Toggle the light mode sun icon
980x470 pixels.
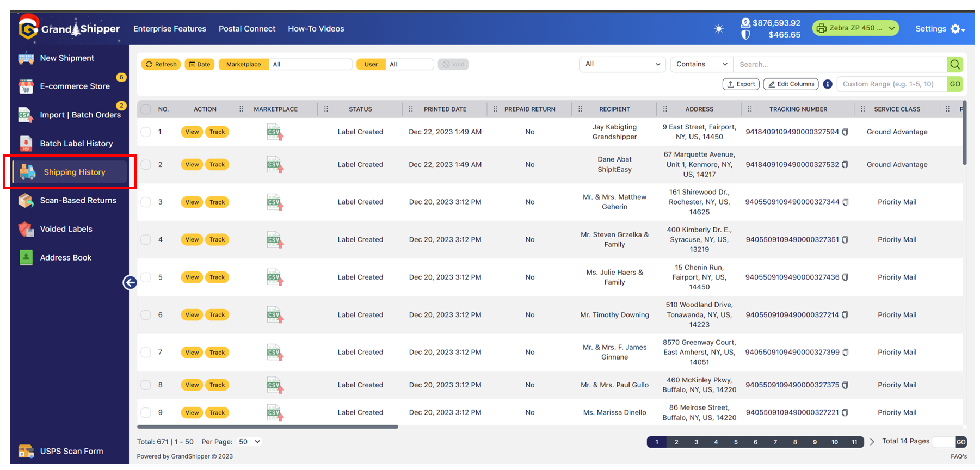[719, 29]
